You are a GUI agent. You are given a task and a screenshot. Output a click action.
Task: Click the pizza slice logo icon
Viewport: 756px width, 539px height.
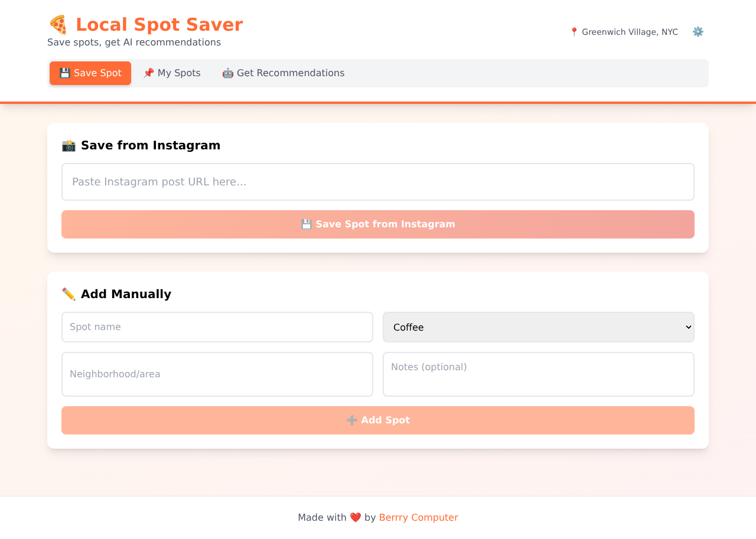point(58,25)
